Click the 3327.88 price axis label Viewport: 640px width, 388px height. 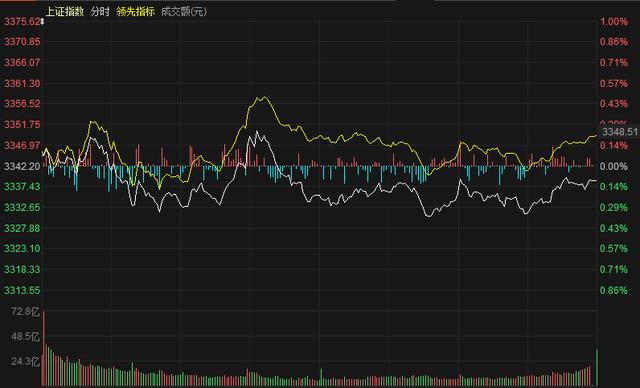pyautogui.click(x=22, y=228)
